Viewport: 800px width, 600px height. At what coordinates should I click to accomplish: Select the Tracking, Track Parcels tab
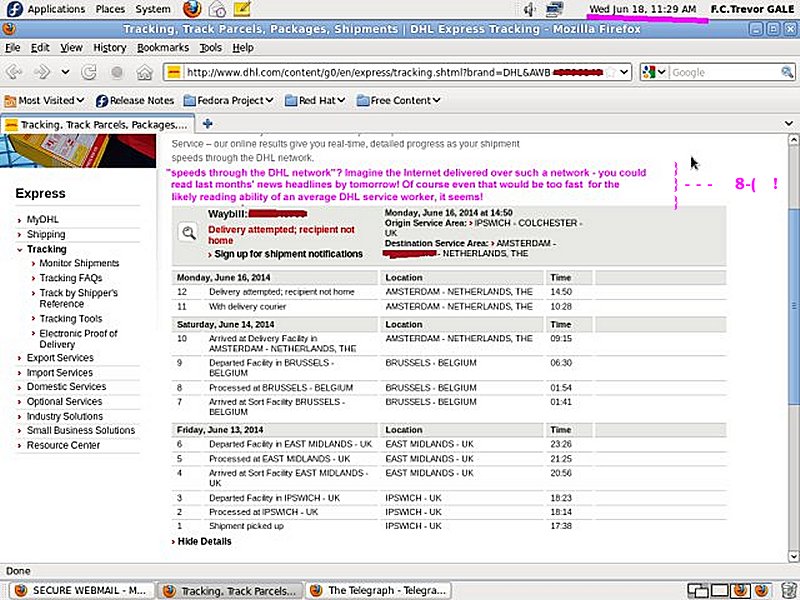(97, 124)
